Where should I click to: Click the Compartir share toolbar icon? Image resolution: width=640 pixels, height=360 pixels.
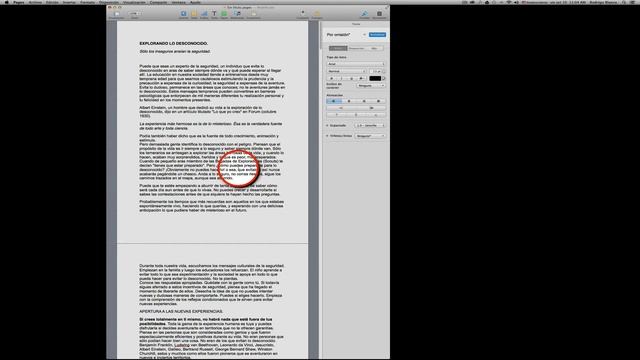coord(302,14)
